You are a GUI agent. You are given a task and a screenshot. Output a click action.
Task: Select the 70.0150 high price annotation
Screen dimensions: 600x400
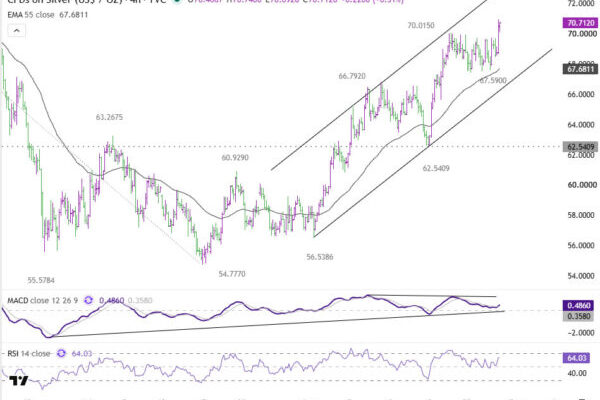[x=421, y=26]
